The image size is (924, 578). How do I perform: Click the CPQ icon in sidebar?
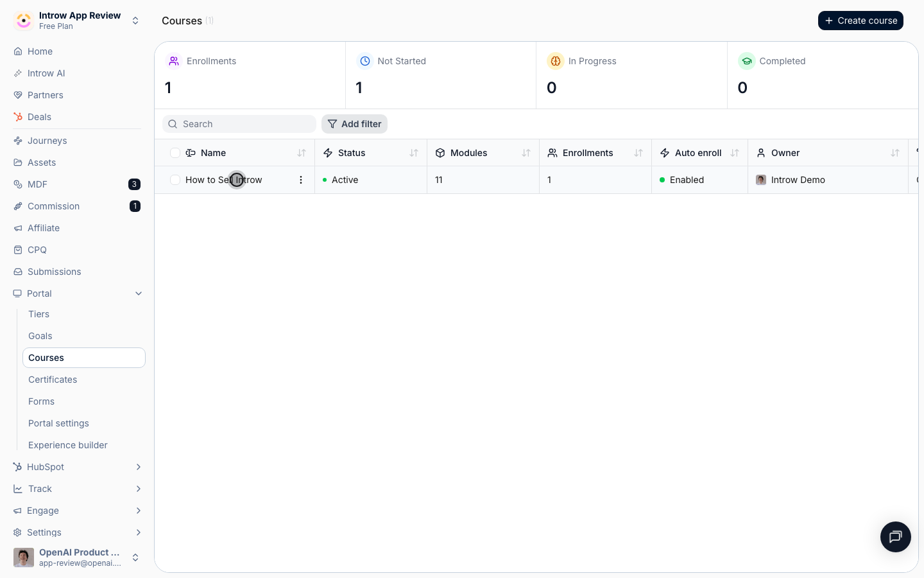(18, 250)
